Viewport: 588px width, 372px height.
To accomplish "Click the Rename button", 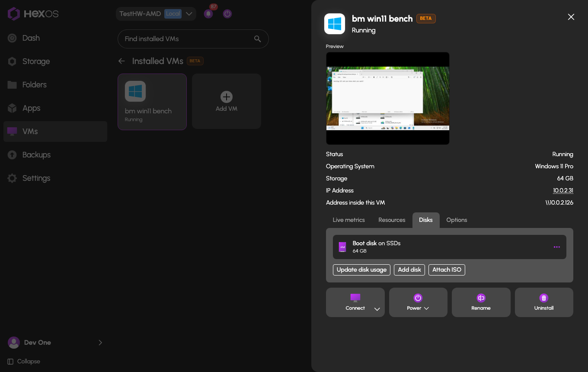I will [x=481, y=302].
